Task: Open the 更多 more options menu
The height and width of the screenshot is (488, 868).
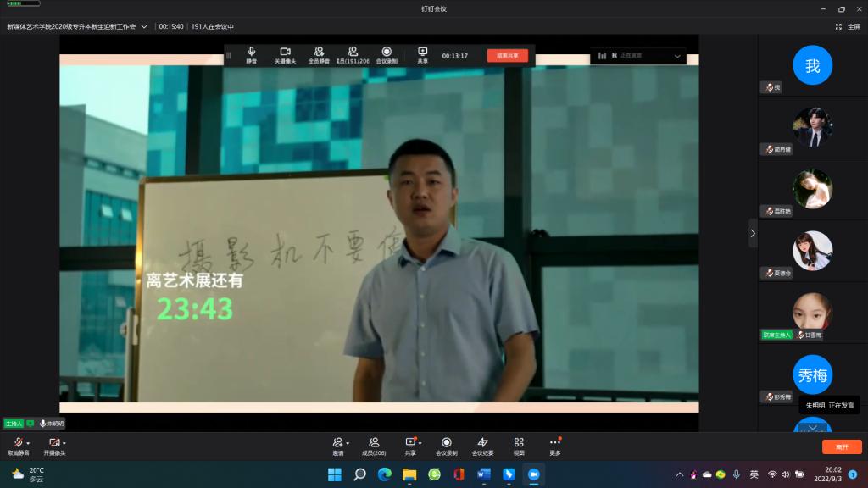Action: coord(554,443)
